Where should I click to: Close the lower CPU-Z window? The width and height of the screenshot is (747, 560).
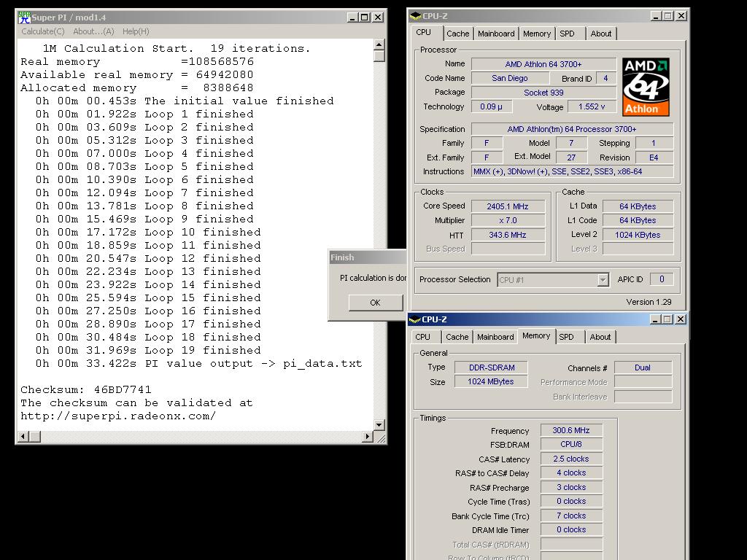[x=681, y=319]
